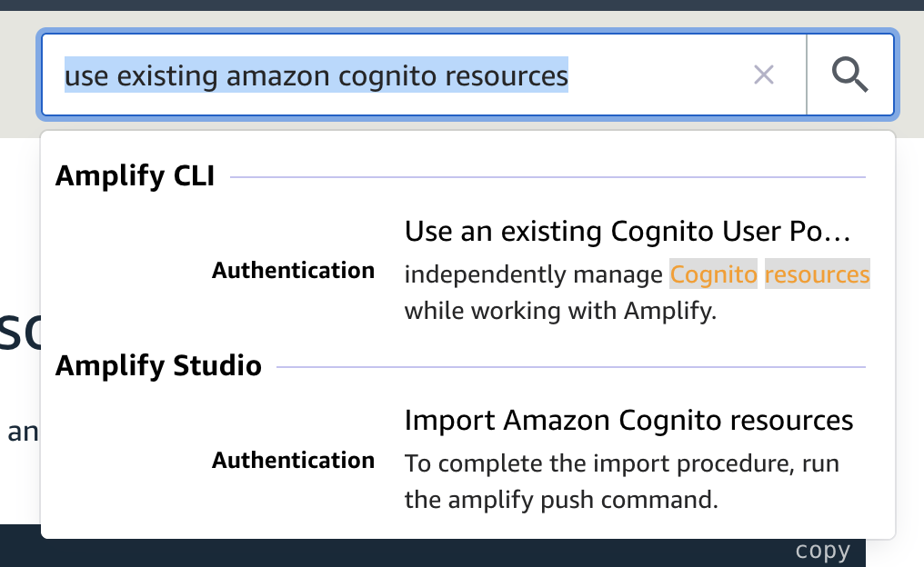Click the divider line beside Amplify Studio

(568, 367)
